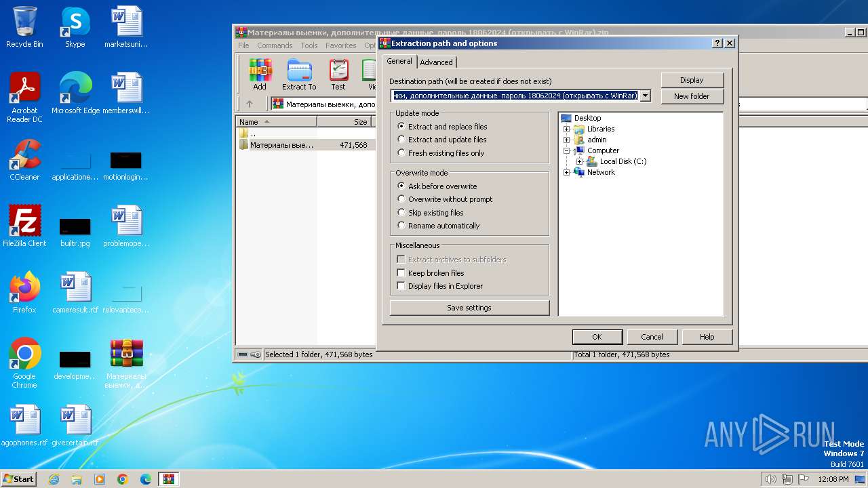This screenshot has width=868, height=488.
Task: Select the WinRAR archive icon on desktop
Action: click(126, 363)
